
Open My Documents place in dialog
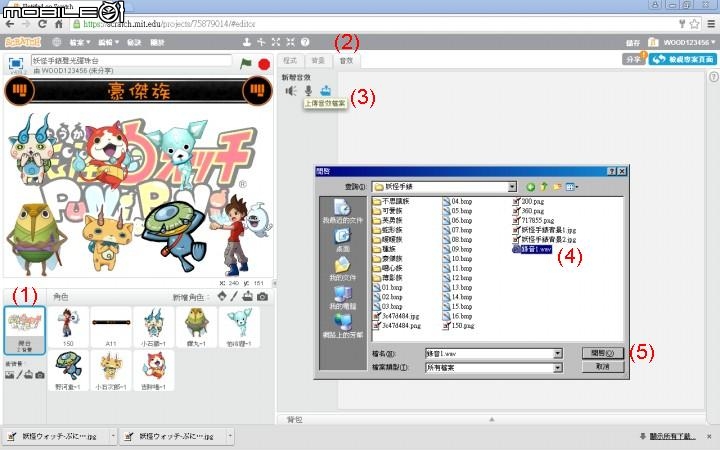click(x=343, y=269)
